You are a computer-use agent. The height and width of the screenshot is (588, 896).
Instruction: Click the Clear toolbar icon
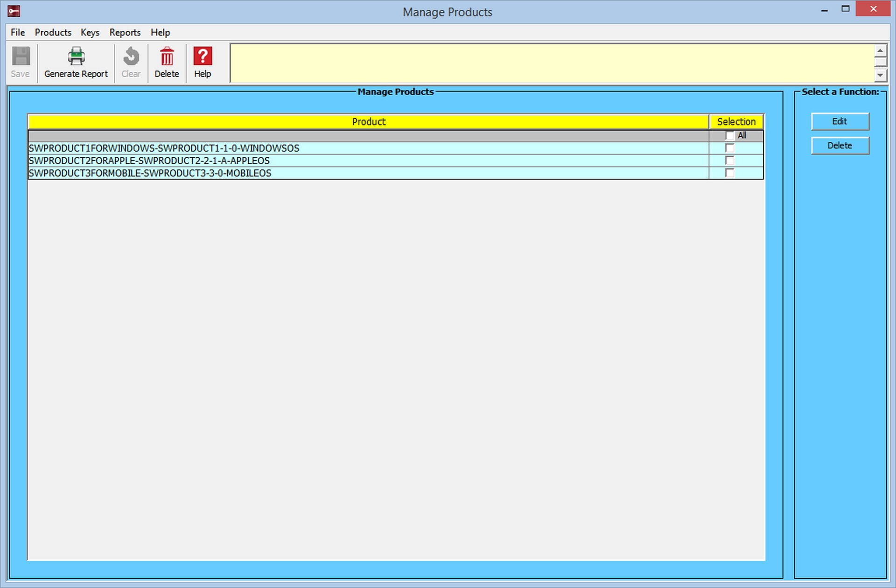point(131,56)
